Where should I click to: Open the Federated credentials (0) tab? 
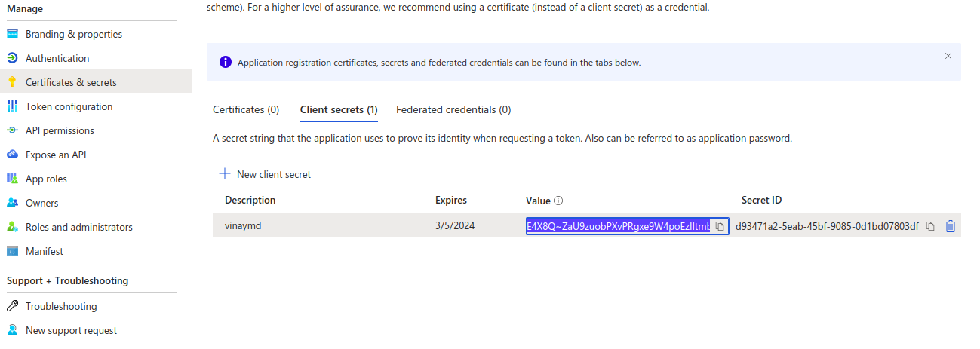pyautogui.click(x=453, y=109)
